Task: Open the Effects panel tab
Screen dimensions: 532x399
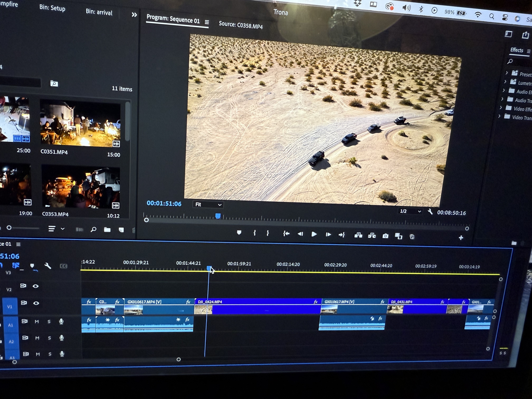Action: (517, 50)
